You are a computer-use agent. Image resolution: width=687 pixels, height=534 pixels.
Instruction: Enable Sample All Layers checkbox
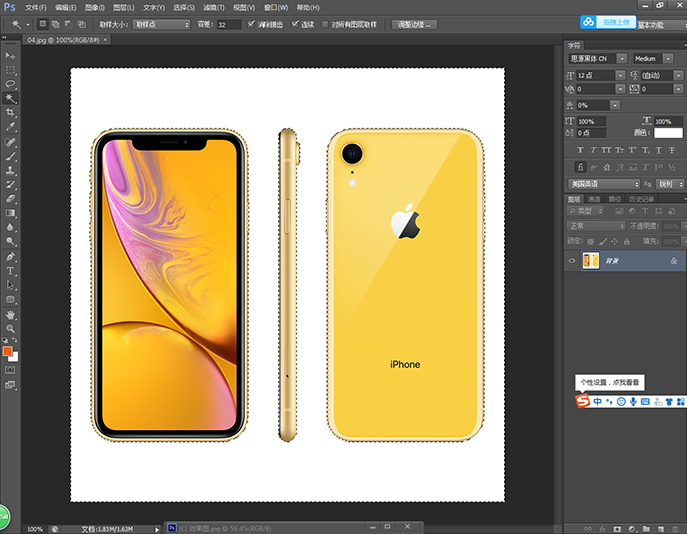[x=325, y=24]
